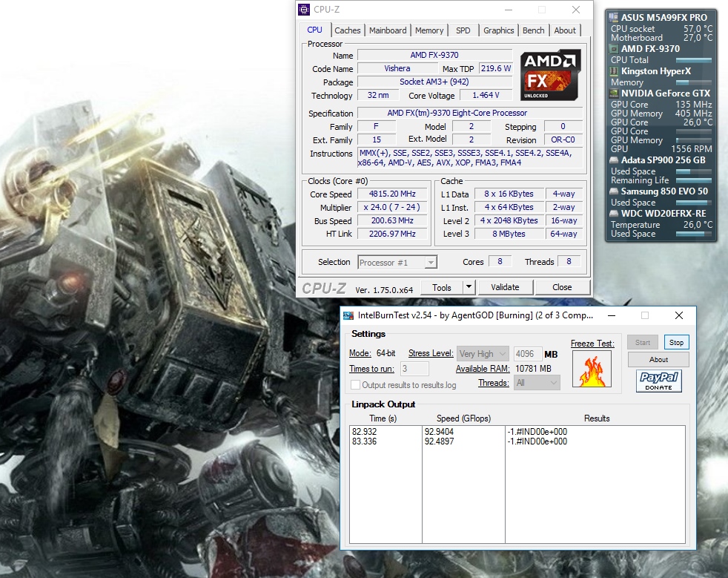Click the Socket AM3+ (942) package value
The image size is (728, 578).
tap(434, 82)
